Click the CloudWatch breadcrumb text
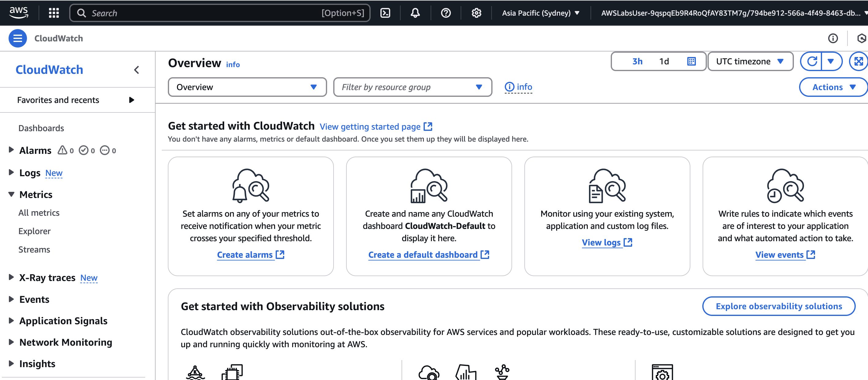The image size is (868, 380). (x=58, y=38)
